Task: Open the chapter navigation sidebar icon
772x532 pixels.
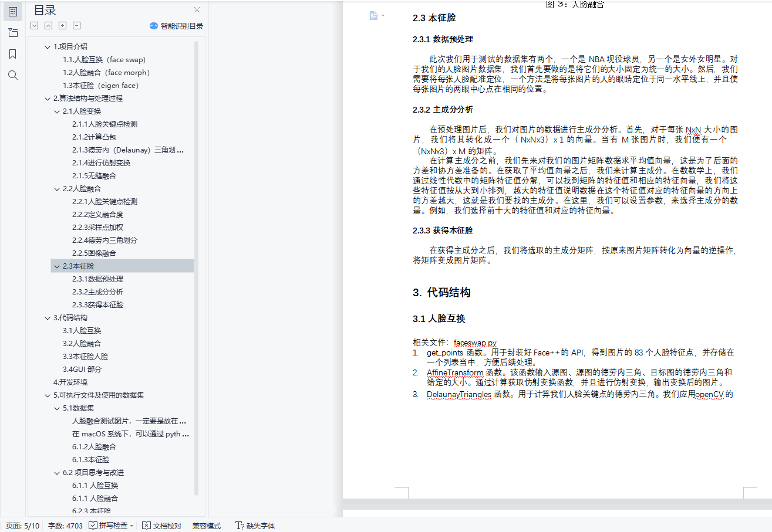Action: 13,33
